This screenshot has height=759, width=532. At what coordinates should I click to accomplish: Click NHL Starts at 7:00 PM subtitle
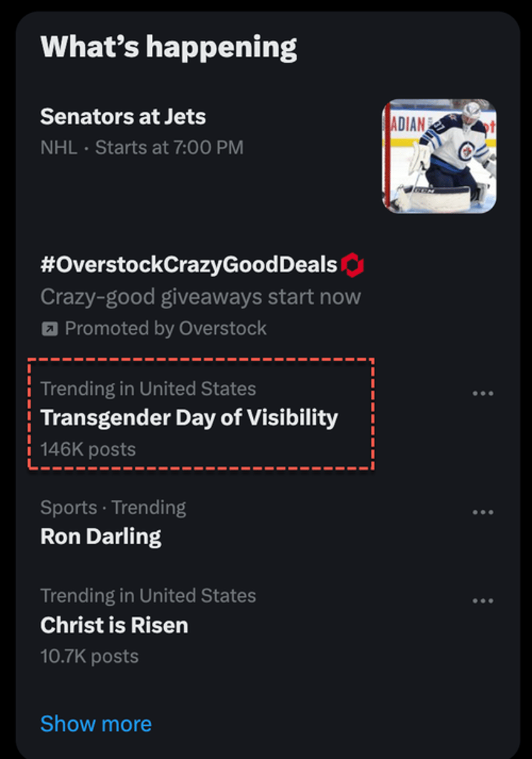tap(142, 148)
